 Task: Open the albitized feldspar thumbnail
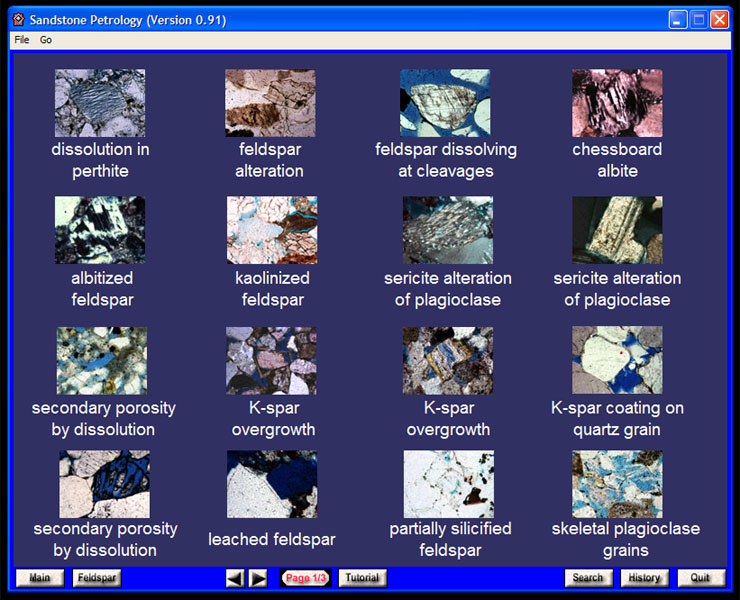click(100, 230)
